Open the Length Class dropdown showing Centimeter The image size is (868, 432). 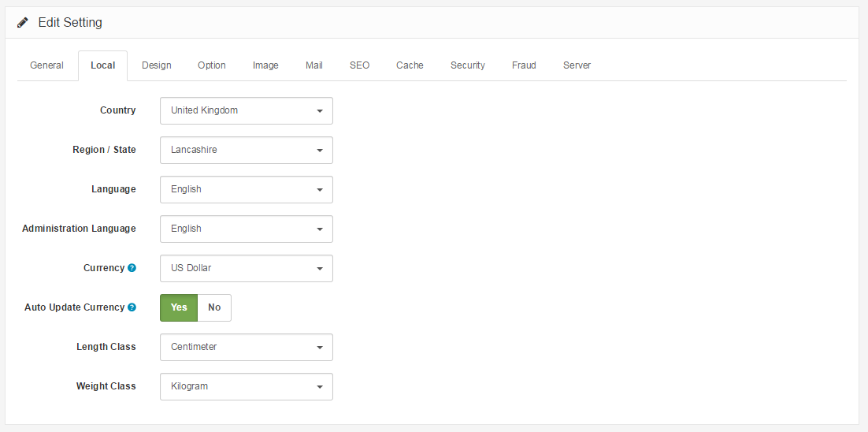point(247,347)
